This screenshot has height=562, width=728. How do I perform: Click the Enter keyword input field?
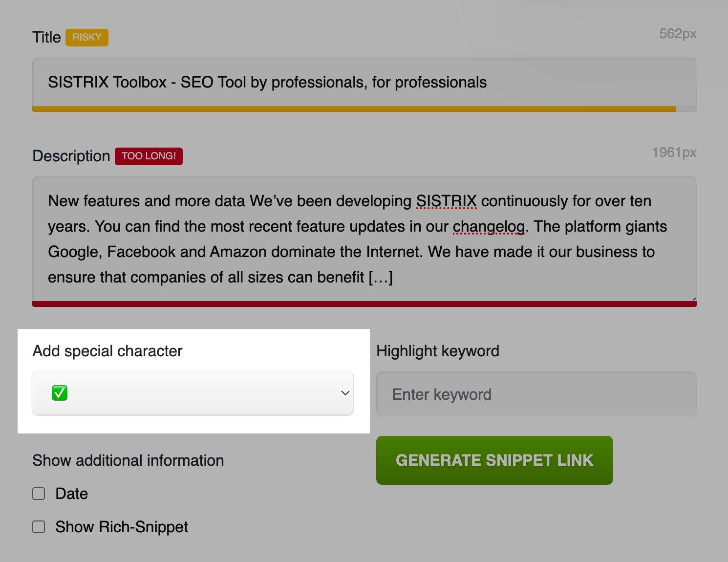536,394
